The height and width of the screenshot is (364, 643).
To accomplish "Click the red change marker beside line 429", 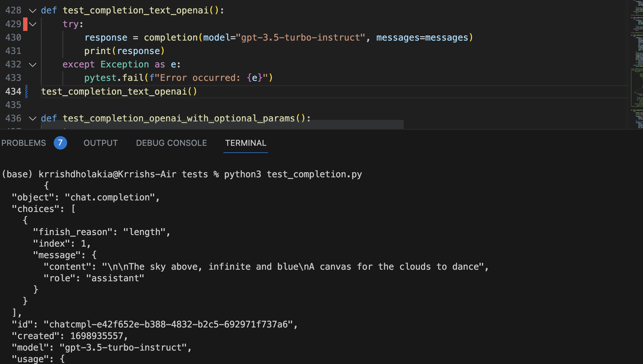I will coord(25,24).
